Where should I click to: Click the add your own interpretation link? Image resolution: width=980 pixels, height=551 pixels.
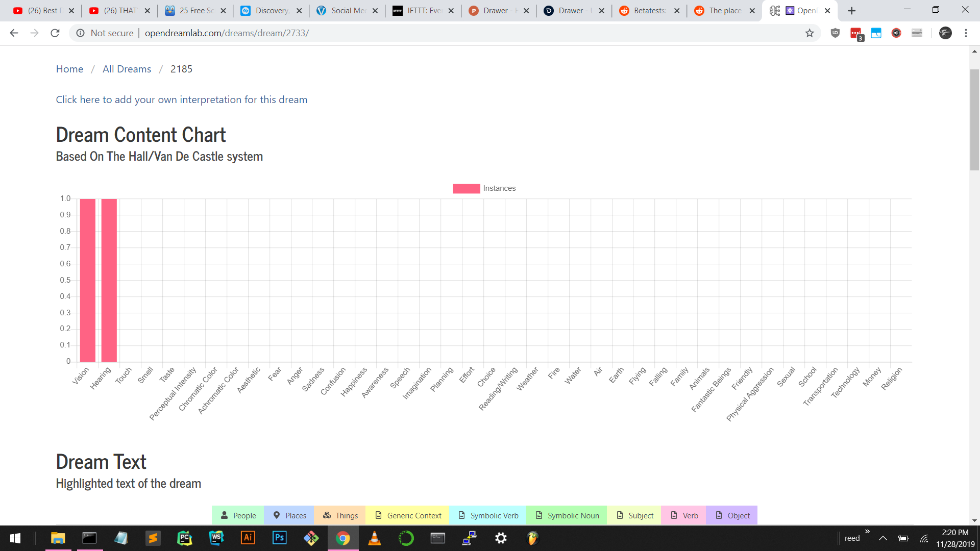[x=181, y=99]
